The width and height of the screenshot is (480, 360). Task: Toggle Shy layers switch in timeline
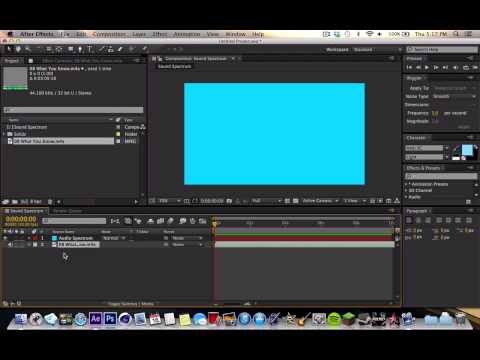pyautogui.click(x=151, y=221)
